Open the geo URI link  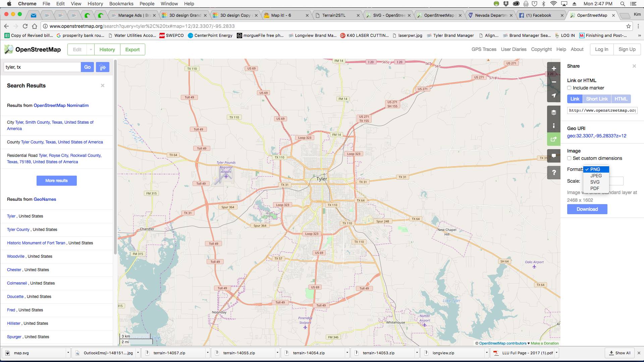(x=596, y=136)
